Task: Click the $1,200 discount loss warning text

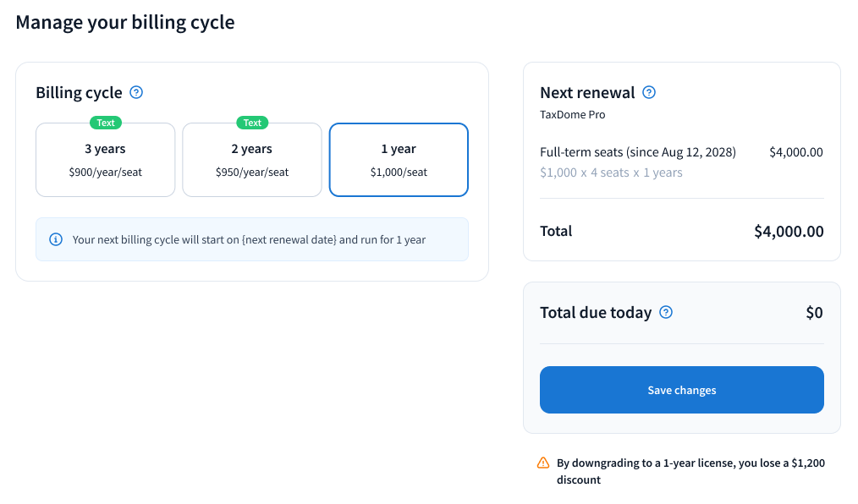Action: coord(690,471)
